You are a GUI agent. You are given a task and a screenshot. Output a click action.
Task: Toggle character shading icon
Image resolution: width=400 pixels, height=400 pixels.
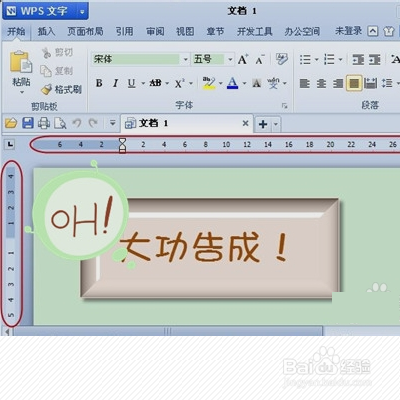(257, 83)
